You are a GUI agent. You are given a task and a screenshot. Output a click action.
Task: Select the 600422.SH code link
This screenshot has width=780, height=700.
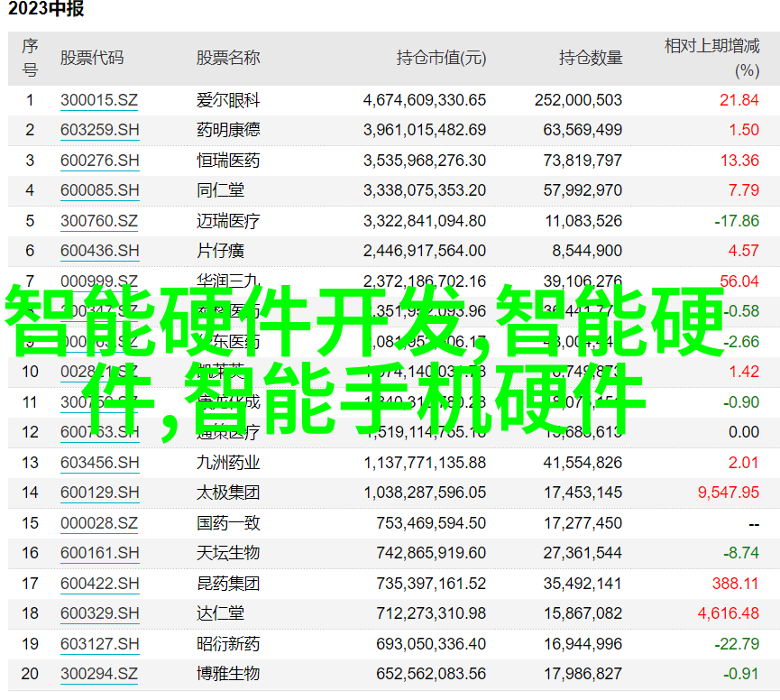coord(99,584)
